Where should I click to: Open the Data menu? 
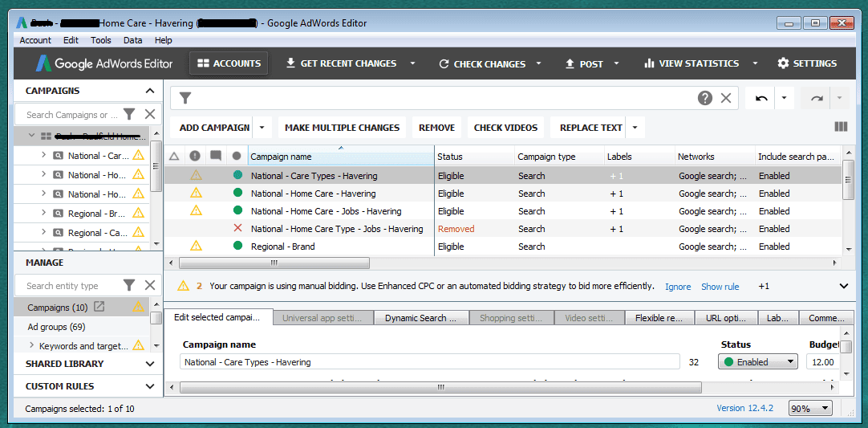click(133, 40)
